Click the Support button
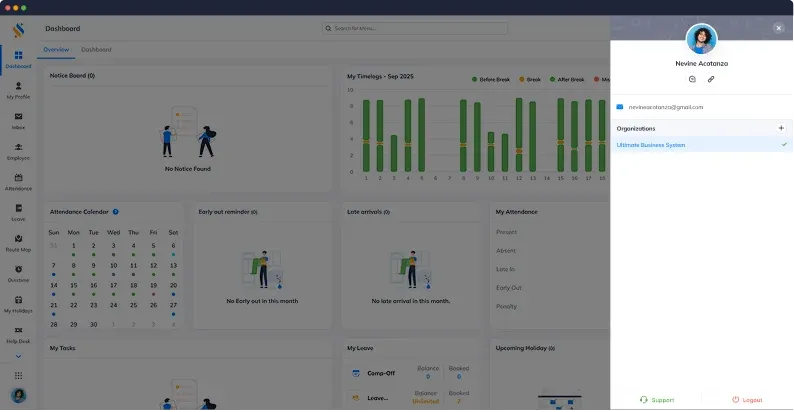The image size is (794, 412). (657, 400)
